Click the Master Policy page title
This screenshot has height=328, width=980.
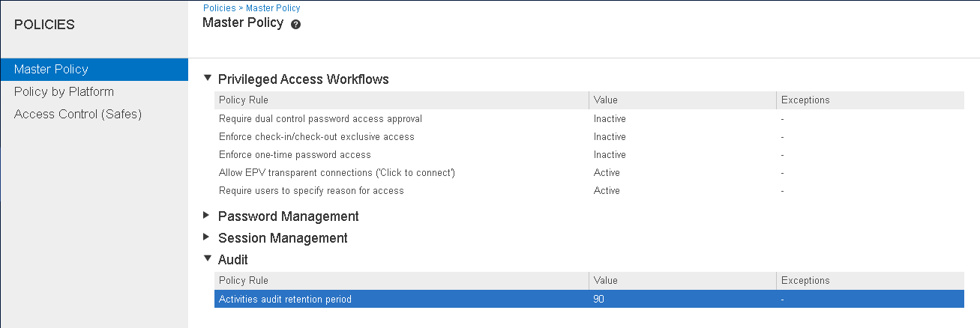[x=243, y=22]
